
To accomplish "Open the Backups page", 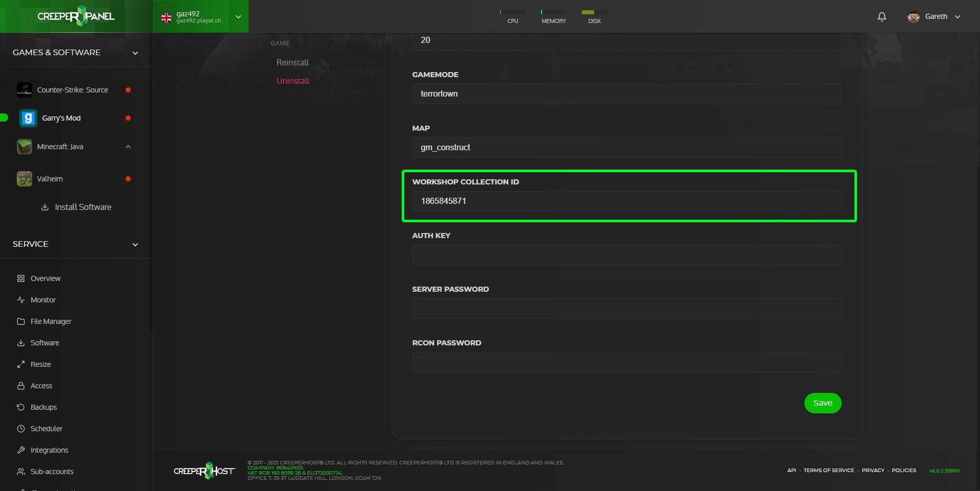I will click(x=43, y=407).
